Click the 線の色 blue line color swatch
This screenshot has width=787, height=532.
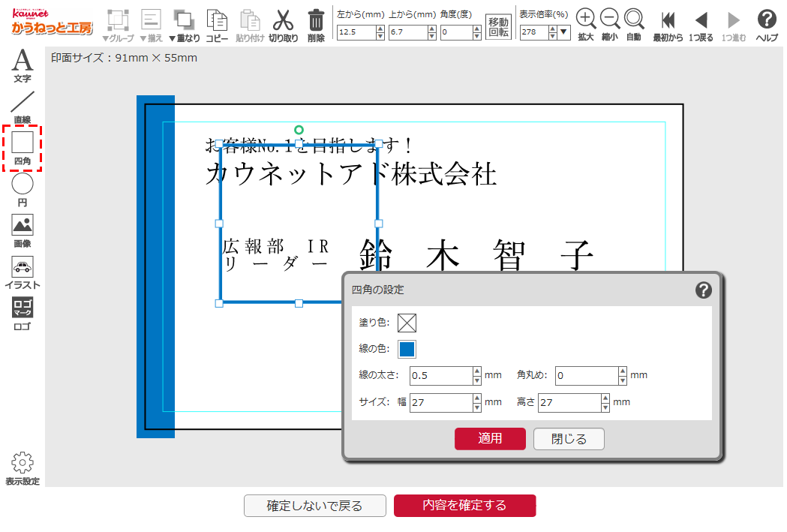tap(407, 350)
